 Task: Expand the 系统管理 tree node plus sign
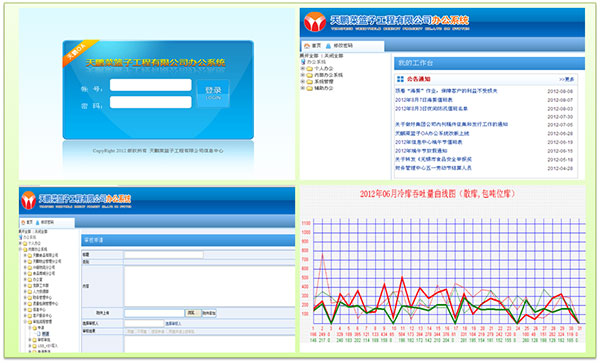[302, 81]
